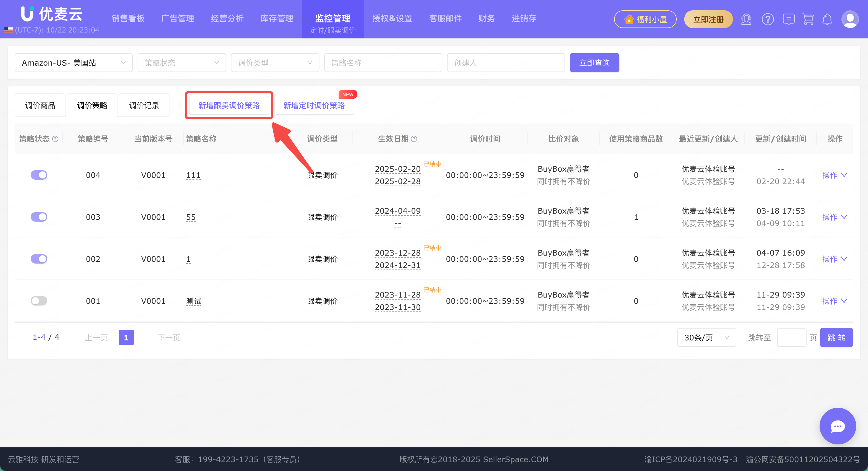
Task: Open the user avatar profile icon
Action: 850,19
